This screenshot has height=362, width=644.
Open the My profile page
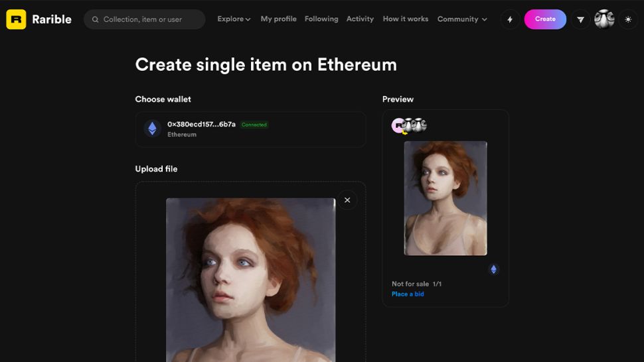[x=278, y=19]
